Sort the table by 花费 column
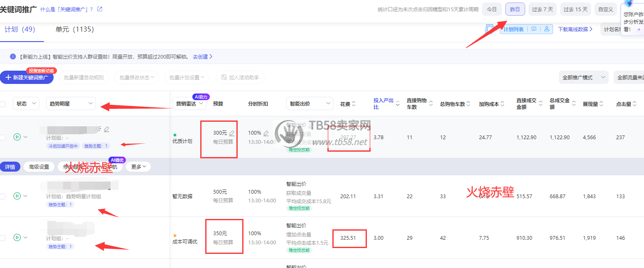The width and height of the screenshot is (644, 268). tap(354, 104)
